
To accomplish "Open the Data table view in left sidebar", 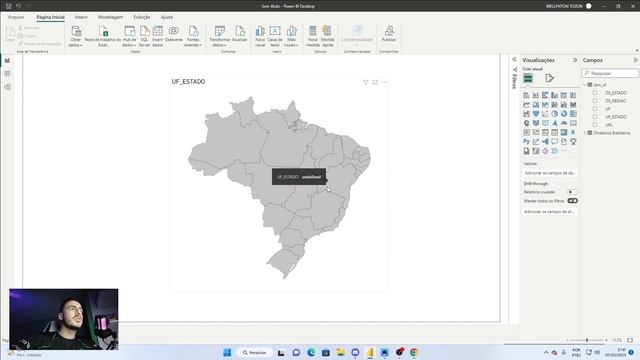I will click(7, 73).
